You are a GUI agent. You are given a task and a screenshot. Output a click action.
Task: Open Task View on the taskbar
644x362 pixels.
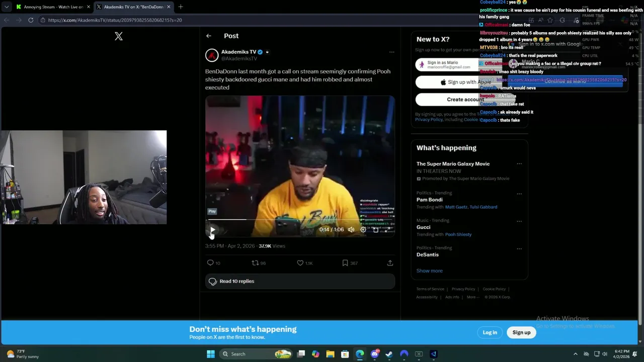301,354
